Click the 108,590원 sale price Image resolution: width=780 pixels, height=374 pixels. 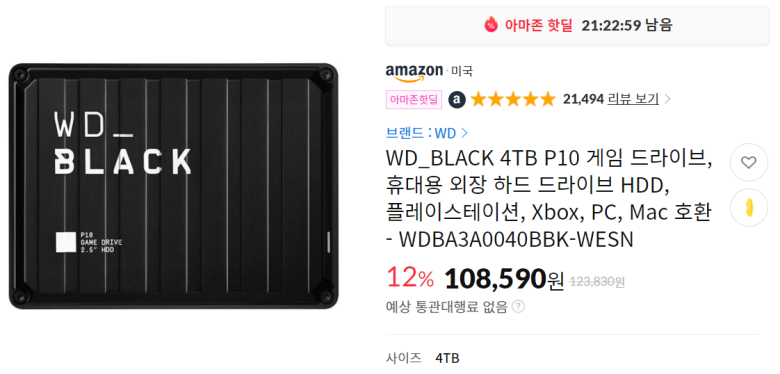tap(504, 279)
